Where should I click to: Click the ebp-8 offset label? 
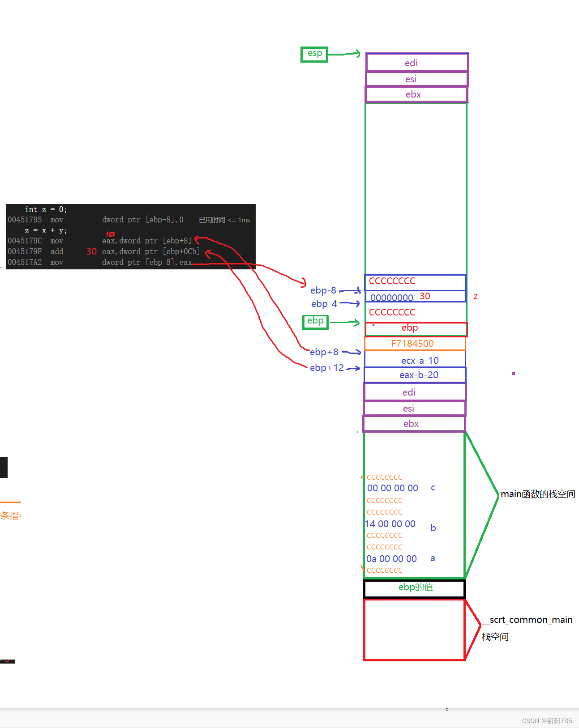pyautogui.click(x=323, y=290)
